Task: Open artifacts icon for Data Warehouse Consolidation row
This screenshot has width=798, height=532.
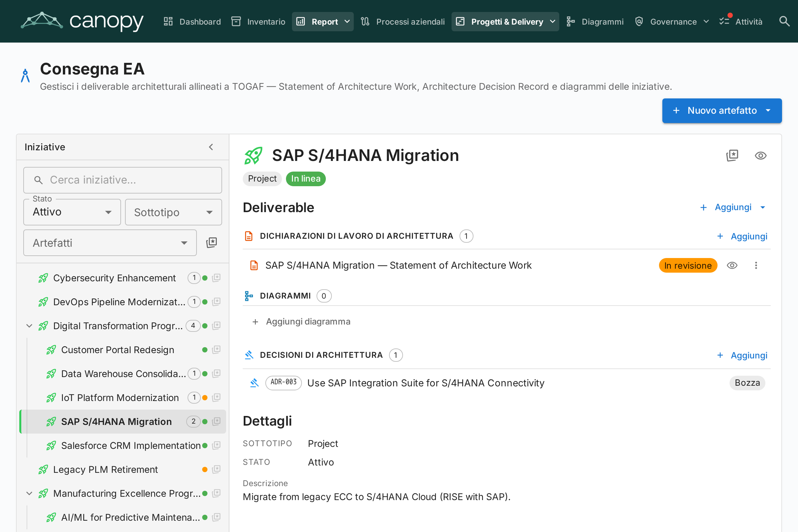Action: [x=216, y=373]
